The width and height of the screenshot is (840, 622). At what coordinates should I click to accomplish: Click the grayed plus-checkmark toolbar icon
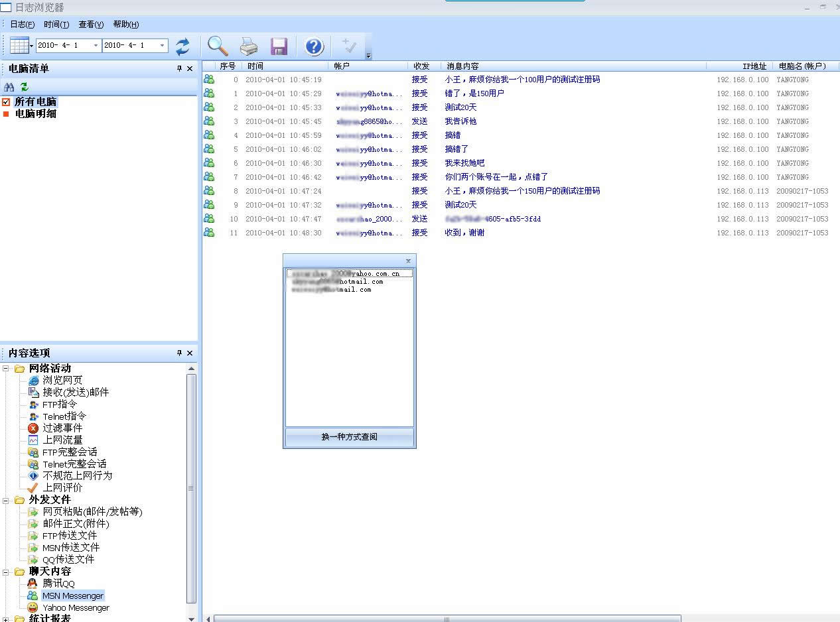(349, 46)
